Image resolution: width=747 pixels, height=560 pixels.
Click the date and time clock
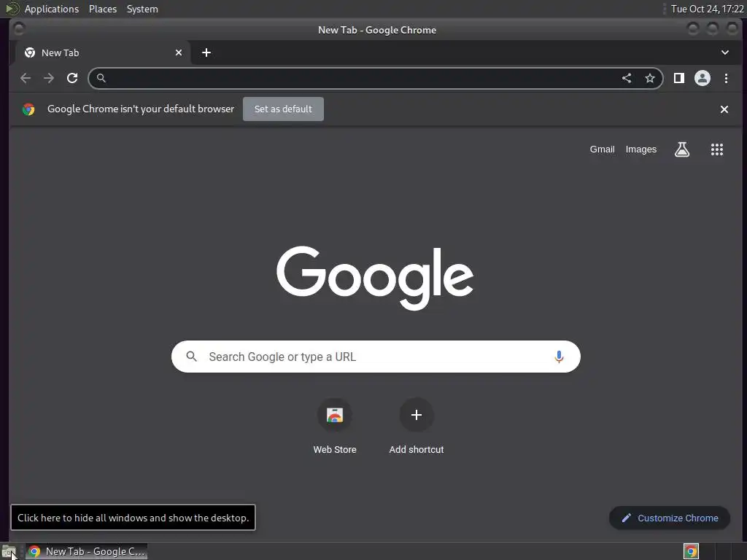[x=707, y=9]
